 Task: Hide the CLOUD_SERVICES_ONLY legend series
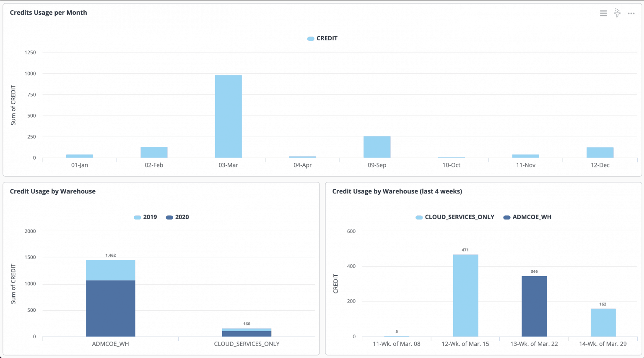454,217
